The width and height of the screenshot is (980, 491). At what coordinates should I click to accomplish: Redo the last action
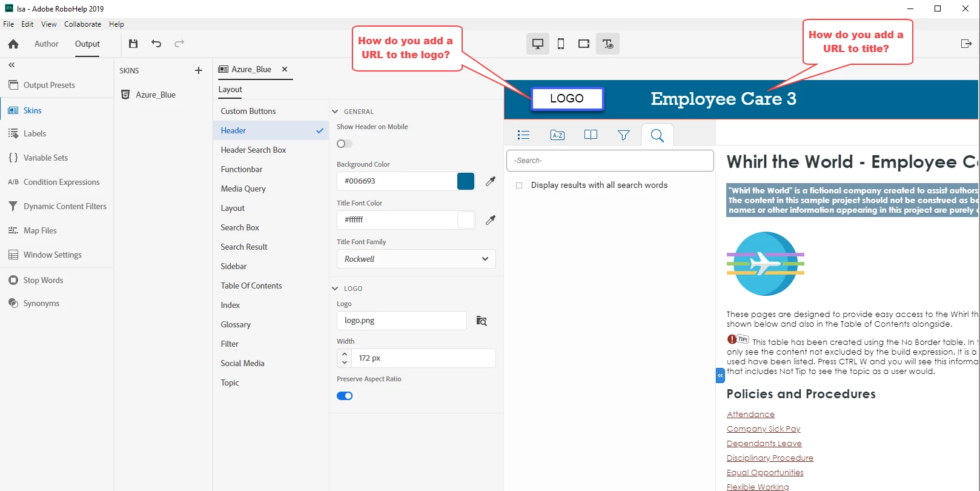click(179, 44)
